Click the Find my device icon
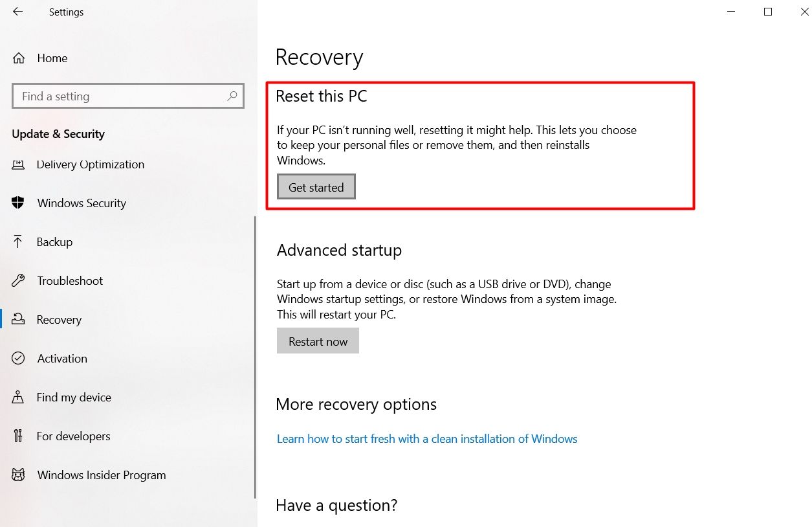The height and width of the screenshot is (527, 812). (x=18, y=397)
